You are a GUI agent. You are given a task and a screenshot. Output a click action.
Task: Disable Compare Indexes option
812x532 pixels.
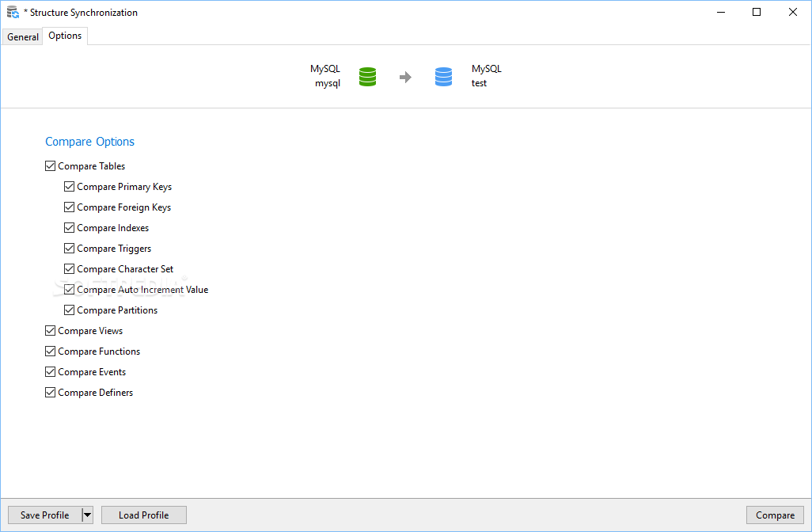[x=69, y=228]
